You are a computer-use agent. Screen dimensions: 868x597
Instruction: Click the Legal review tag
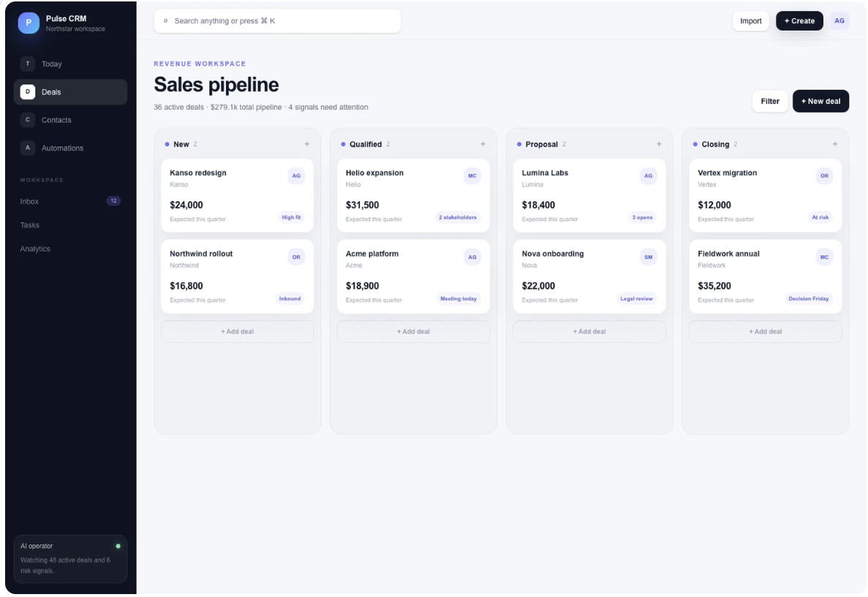click(x=636, y=299)
